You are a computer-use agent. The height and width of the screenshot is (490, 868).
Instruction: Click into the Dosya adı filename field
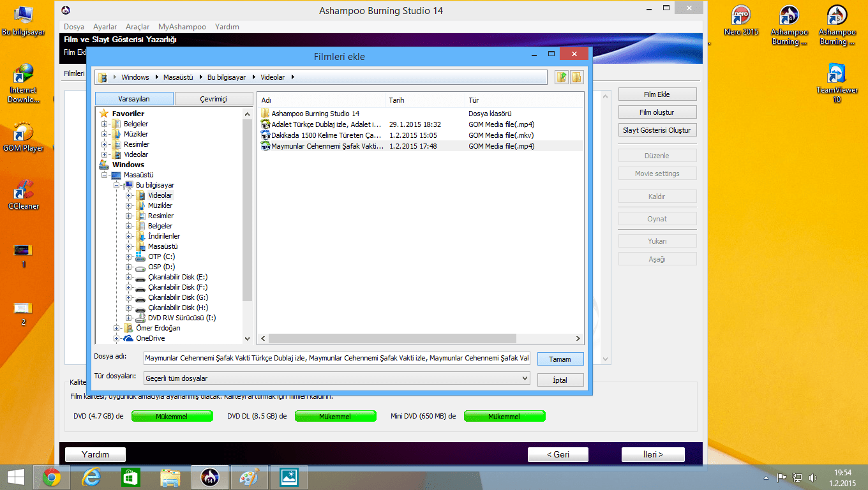[336, 359]
